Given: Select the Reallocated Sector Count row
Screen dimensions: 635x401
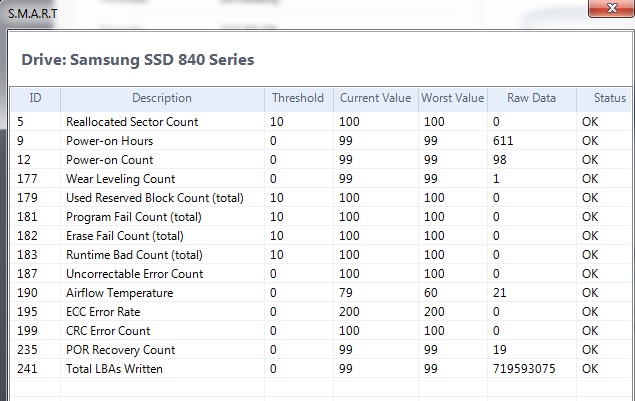Looking at the screenshot, I should tap(146, 122).
